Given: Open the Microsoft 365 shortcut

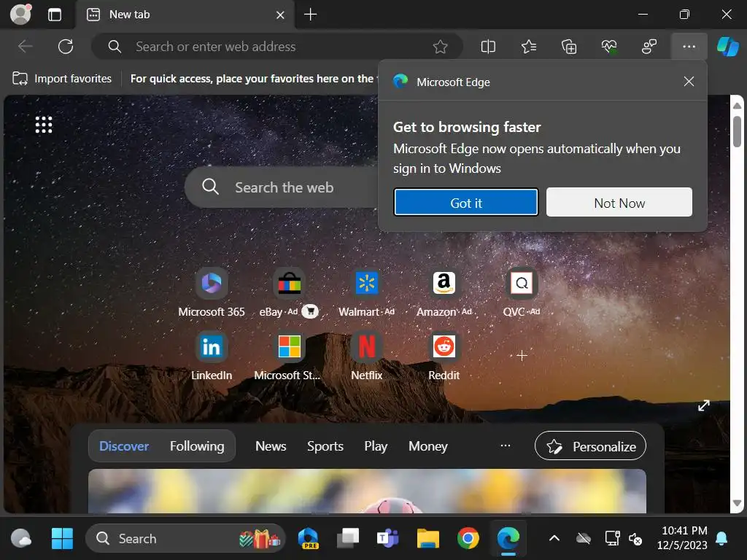Looking at the screenshot, I should [212, 292].
